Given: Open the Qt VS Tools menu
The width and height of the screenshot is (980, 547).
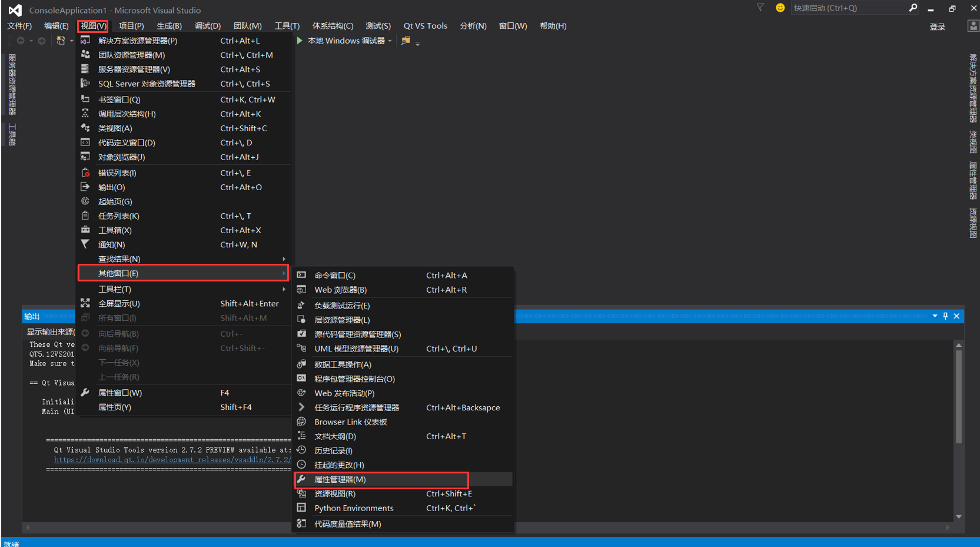Looking at the screenshot, I should (x=426, y=26).
